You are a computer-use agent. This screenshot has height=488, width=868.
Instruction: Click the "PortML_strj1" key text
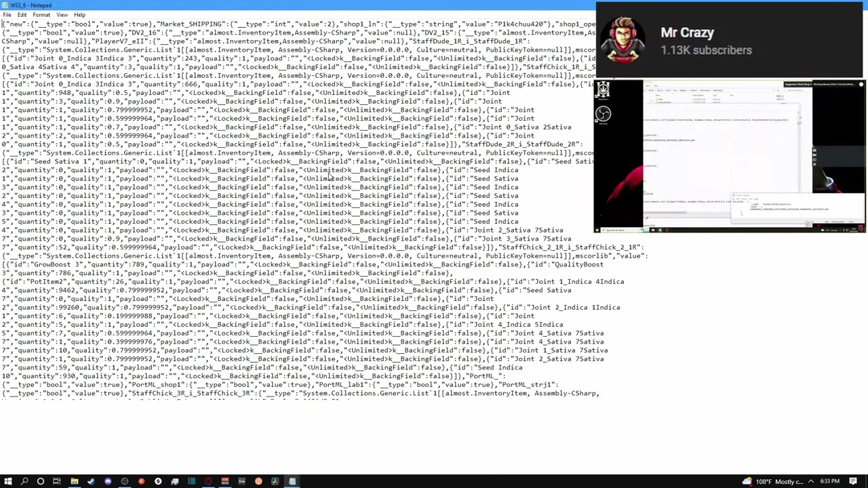[x=528, y=384]
